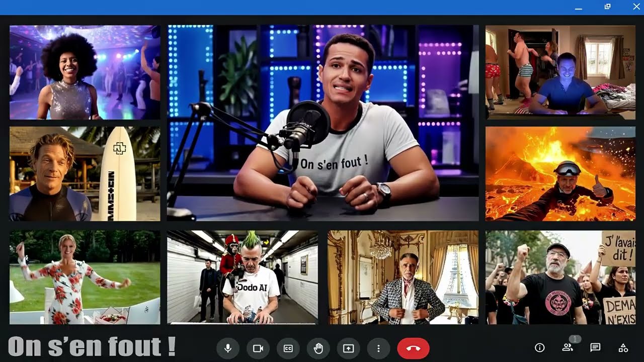End the call with red hang-up button

click(x=413, y=348)
